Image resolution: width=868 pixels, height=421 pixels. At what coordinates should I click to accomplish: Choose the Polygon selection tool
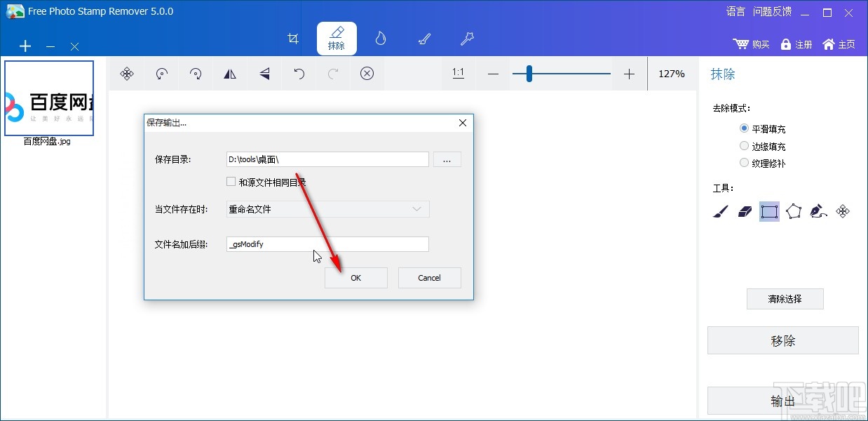(794, 211)
